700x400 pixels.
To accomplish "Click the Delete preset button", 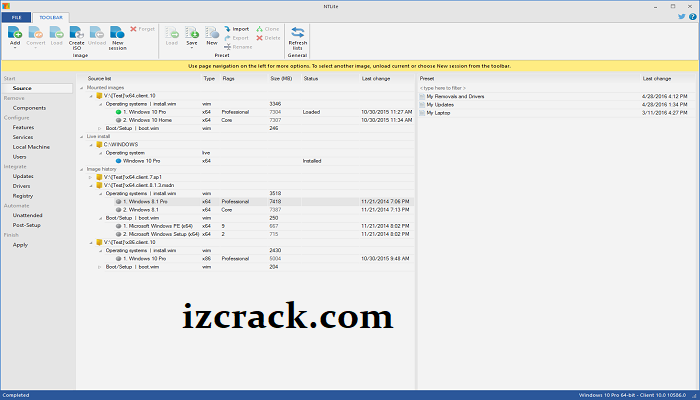I will point(268,38).
